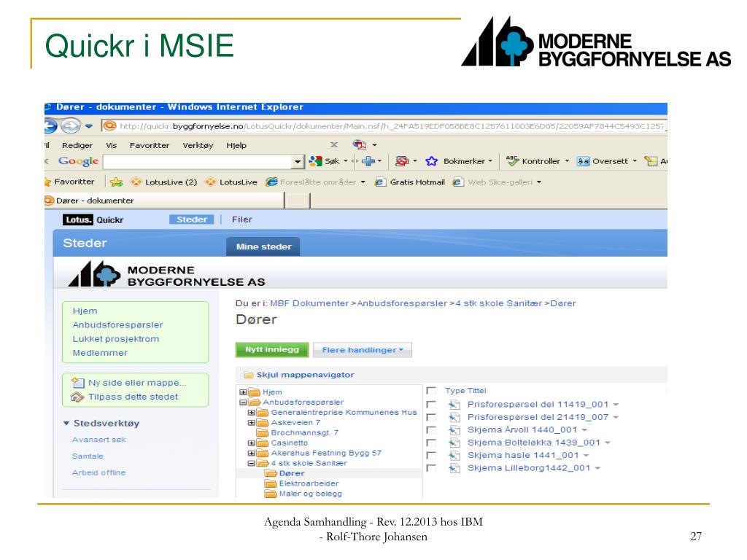Open the Google search field dropdown arrow

coord(298,162)
